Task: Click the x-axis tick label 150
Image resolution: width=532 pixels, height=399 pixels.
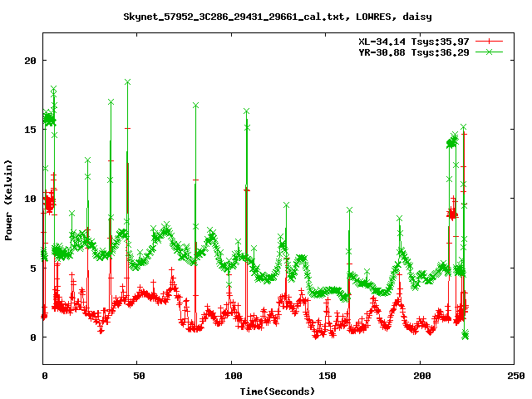Action: [x=328, y=376]
